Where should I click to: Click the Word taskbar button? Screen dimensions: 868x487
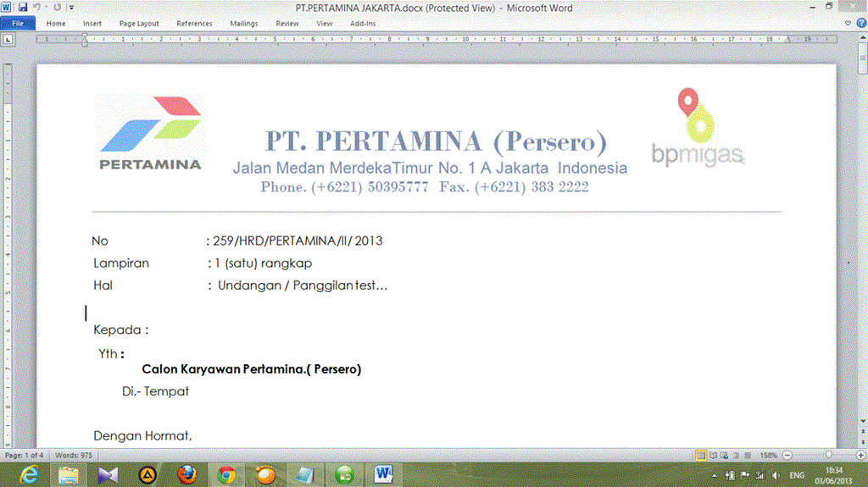click(383, 475)
